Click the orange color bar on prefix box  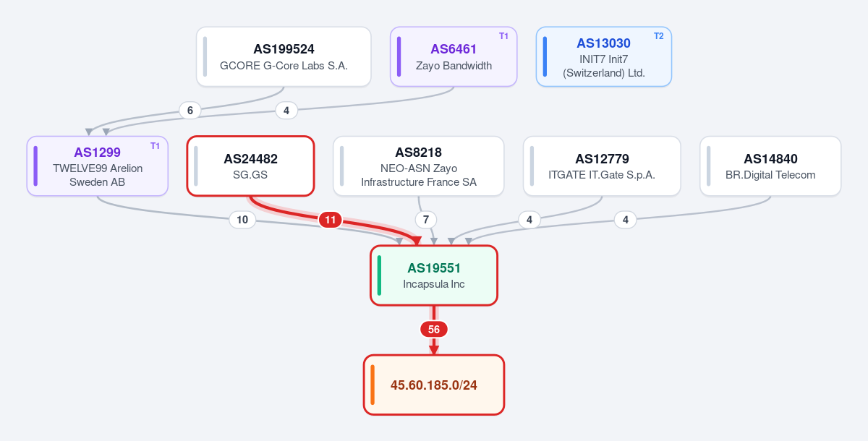372,385
